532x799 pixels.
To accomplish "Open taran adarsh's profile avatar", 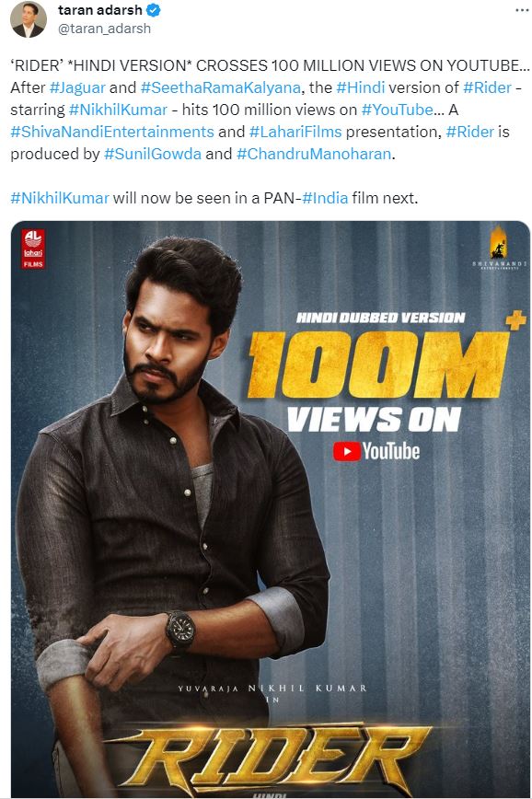I will pyautogui.click(x=29, y=19).
